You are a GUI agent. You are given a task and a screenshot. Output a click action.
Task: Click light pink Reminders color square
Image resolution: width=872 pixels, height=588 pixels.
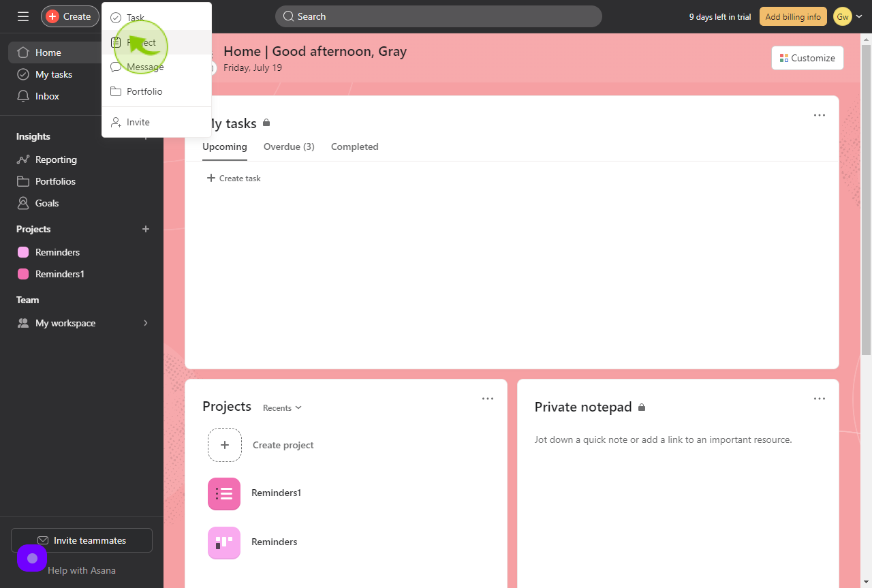tap(23, 252)
